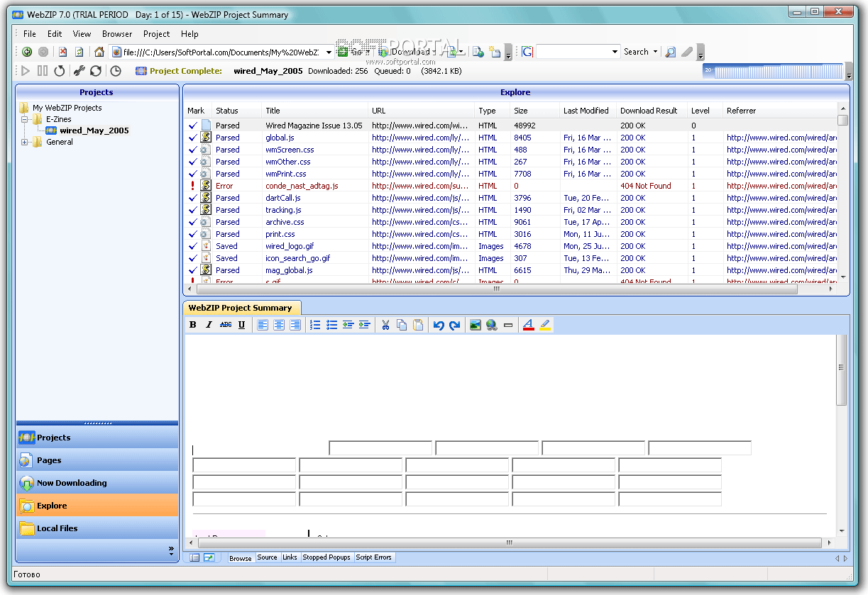868x595 pixels.
Task: Select the wired_logo.gif row
Action: (510, 246)
